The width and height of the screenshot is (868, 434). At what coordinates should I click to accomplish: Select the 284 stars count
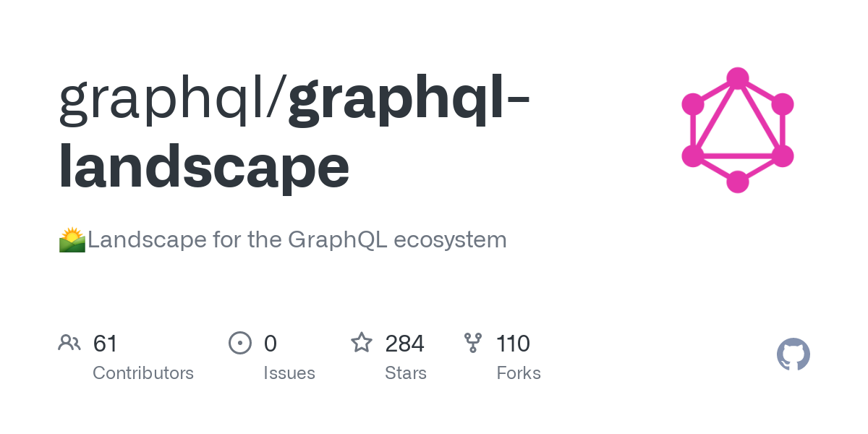tap(404, 344)
